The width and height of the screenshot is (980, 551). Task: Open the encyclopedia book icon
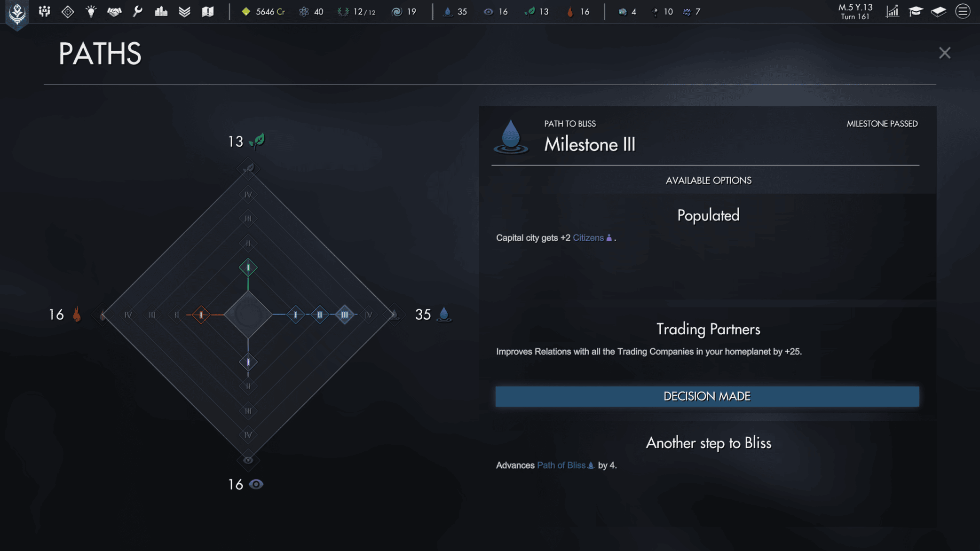[939, 11]
